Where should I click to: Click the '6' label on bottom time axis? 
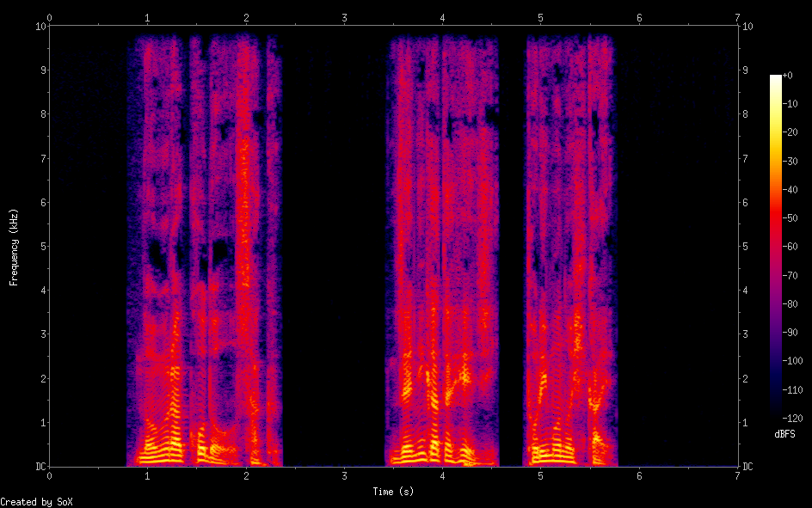pyautogui.click(x=639, y=476)
